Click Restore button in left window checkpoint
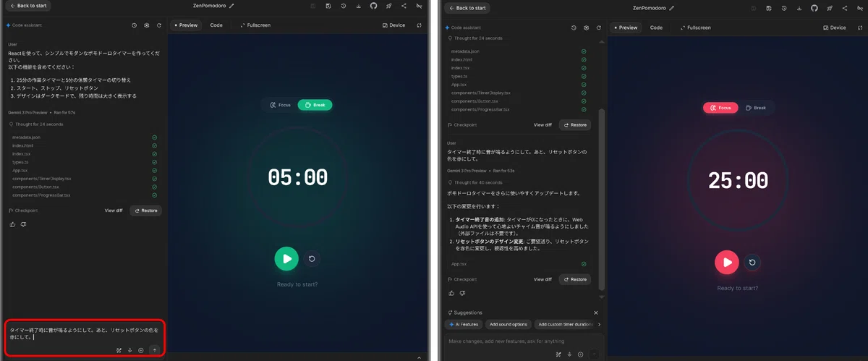868x361 pixels. coord(145,211)
